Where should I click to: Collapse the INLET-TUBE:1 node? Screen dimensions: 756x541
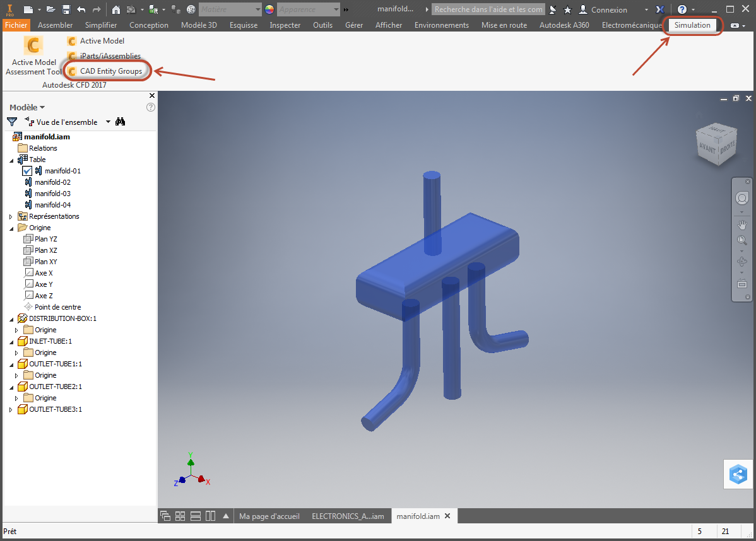pyautogui.click(x=11, y=342)
